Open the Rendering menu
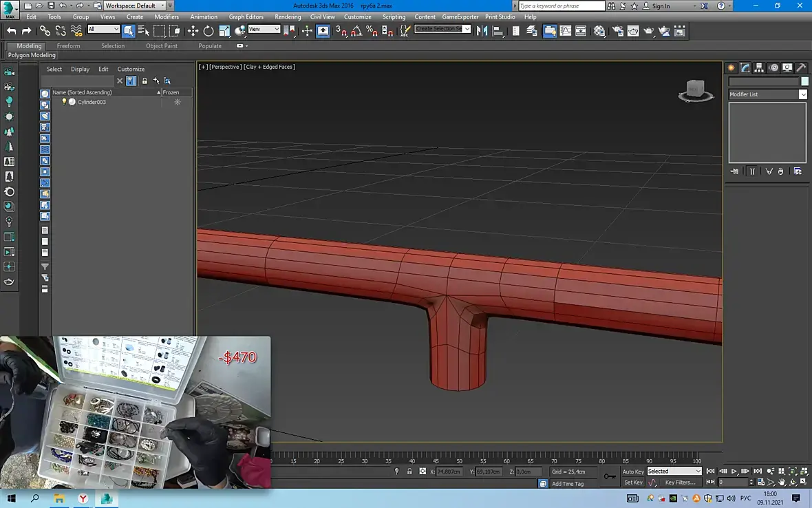812x508 pixels. [287, 17]
